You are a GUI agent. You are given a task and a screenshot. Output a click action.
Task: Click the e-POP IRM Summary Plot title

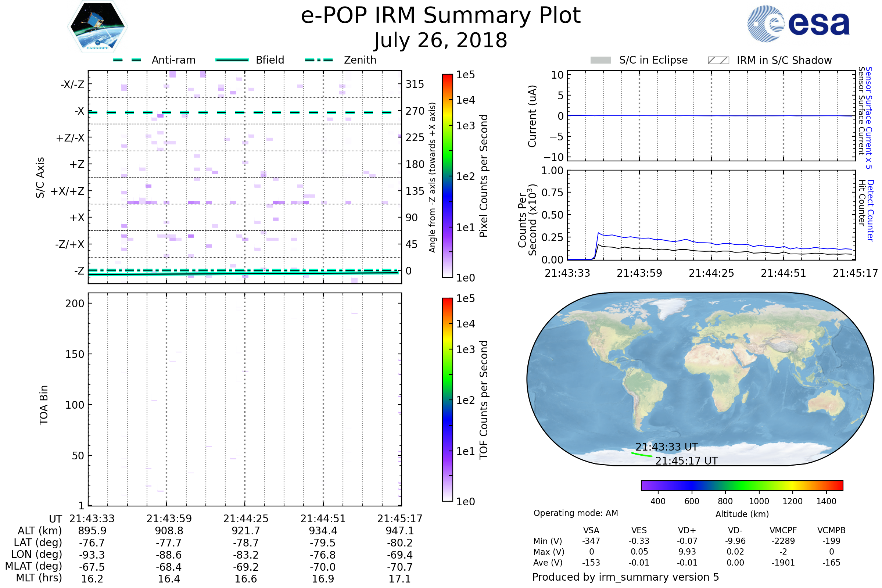coord(441,16)
